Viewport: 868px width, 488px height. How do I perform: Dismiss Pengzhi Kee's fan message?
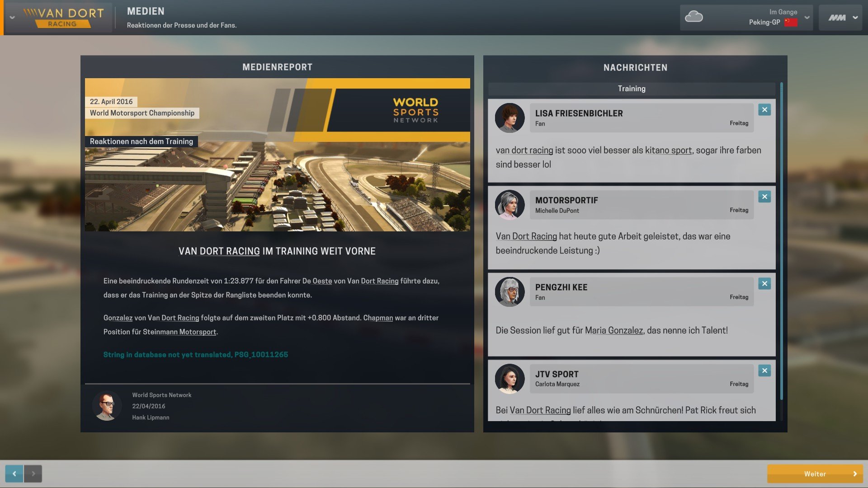click(764, 284)
